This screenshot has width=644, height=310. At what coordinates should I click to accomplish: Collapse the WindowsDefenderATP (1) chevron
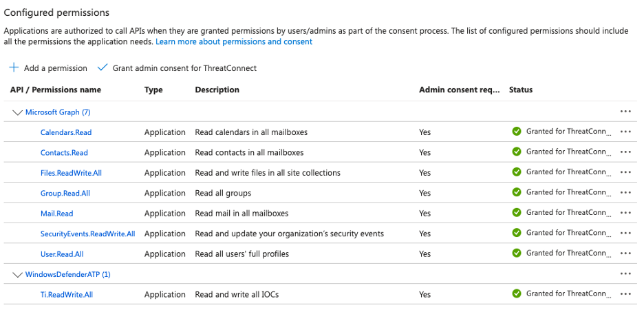[17, 275]
